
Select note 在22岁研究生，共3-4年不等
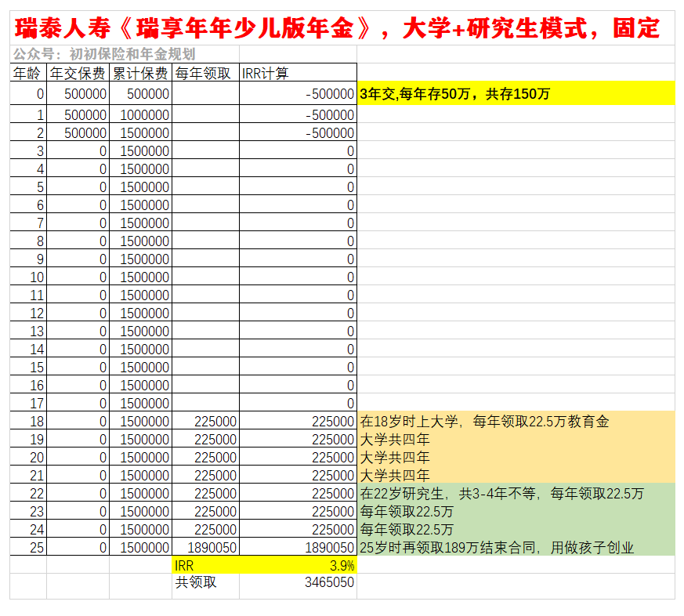click(x=516, y=492)
